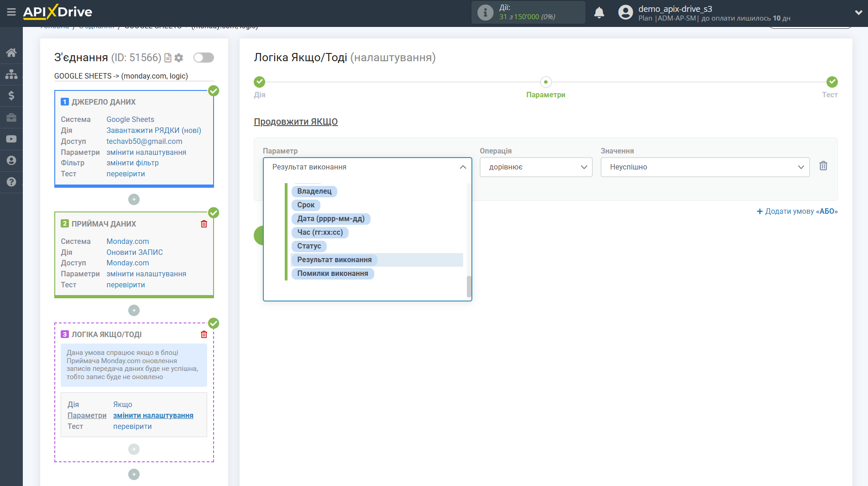Click the Тест step marker
This screenshot has height=486, width=868.
pos(832,82)
